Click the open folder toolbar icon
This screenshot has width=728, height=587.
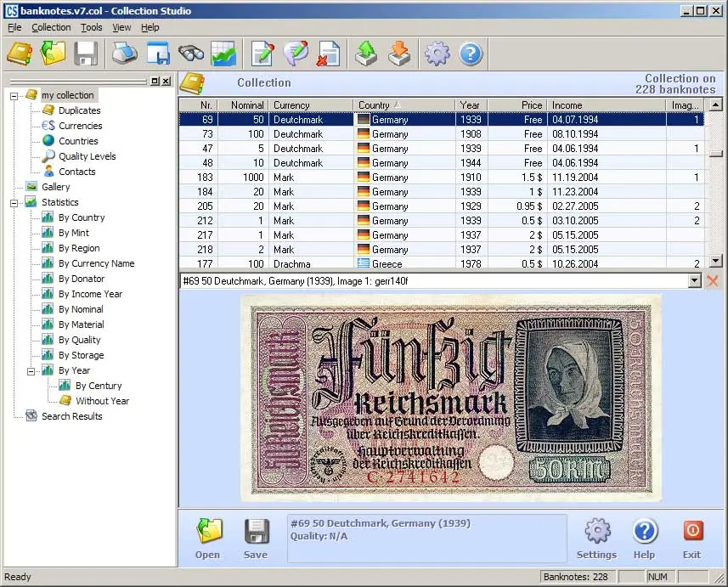[x=53, y=54]
